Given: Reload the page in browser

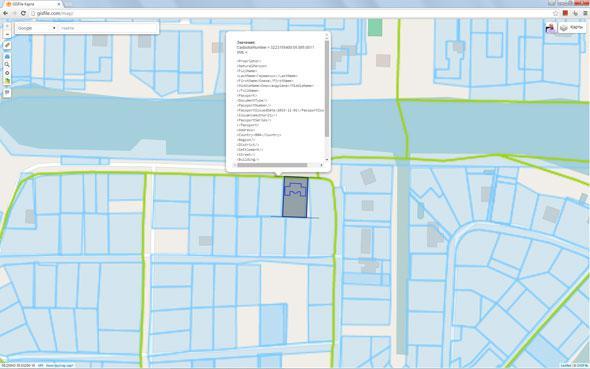Looking at the screenshot, I should (x=23, y=13).
